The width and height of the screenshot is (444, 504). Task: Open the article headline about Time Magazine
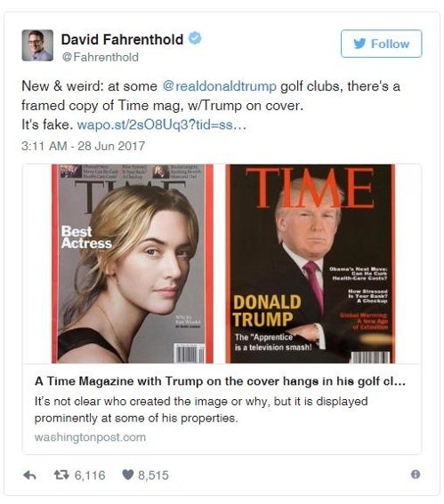pyautogui.click(x=220, y=381)
